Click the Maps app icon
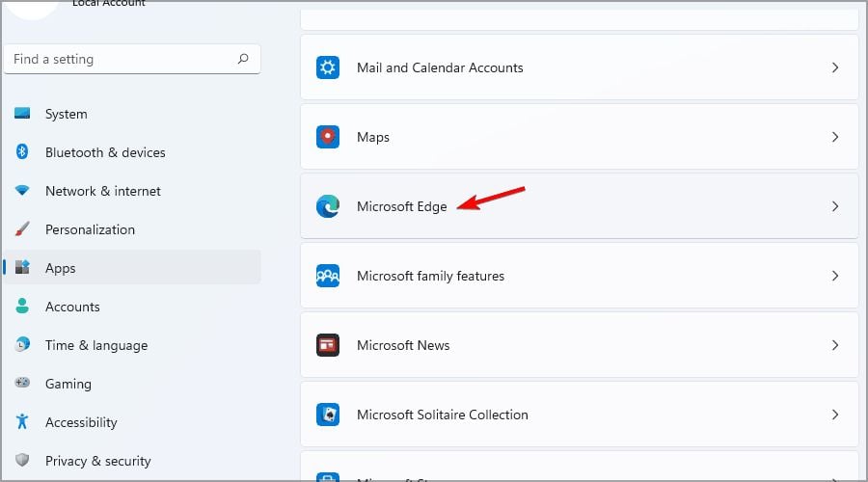The height and width of the screenshot is (482, 868). click(328, 137)
